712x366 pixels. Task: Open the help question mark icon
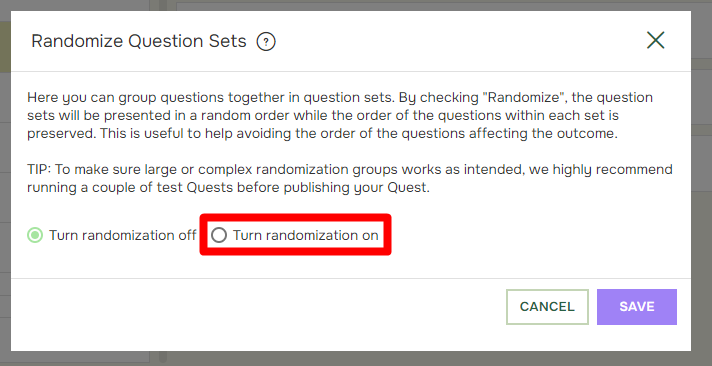pos(266,42)
